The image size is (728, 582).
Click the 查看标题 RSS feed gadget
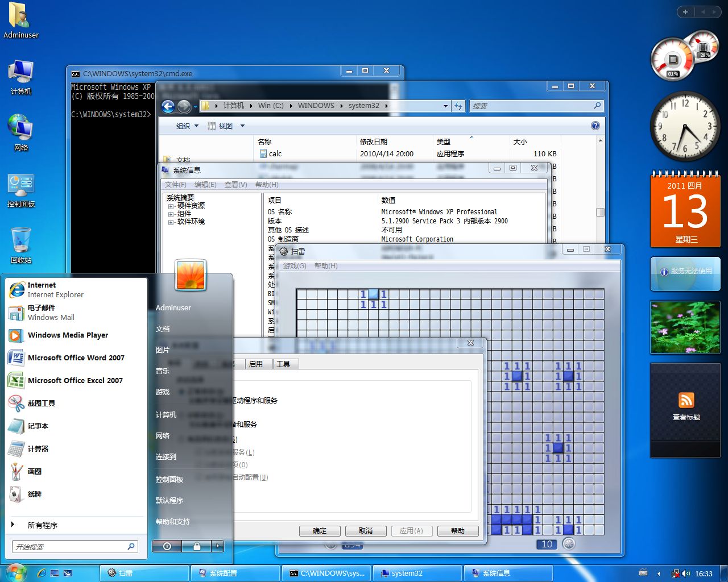(685, 410)
